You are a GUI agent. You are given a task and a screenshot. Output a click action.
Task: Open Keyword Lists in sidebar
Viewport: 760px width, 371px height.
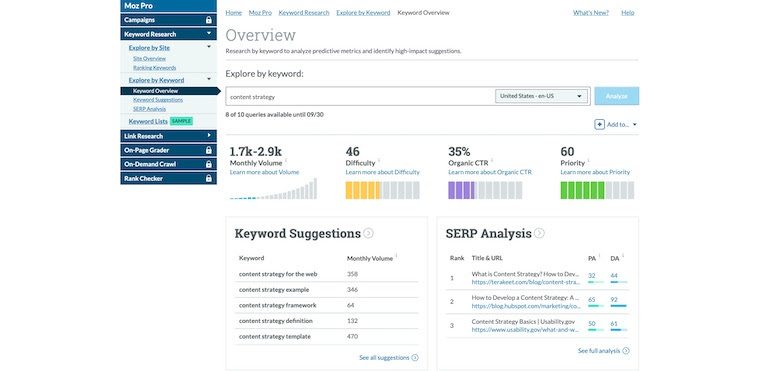pos(148,121)
